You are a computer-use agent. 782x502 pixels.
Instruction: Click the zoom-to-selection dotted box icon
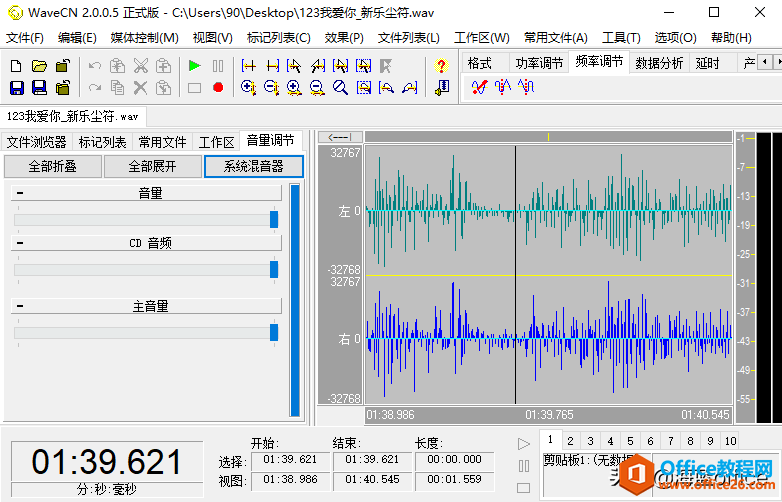point(364,88)
